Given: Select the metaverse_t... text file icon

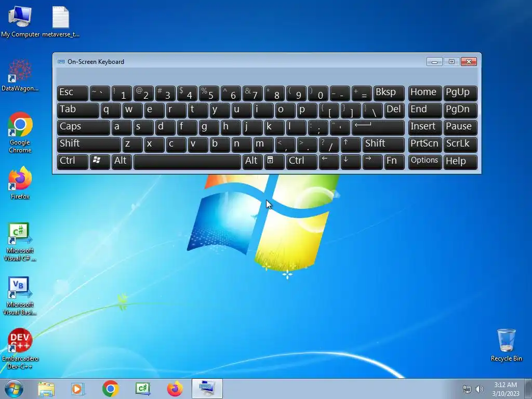Looking at the screenshot, I should (x=61, y=22).
